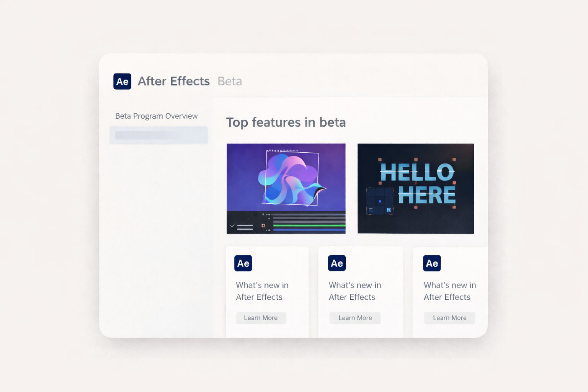Open the Beta Program Overview sidebar item
Viewport: 588px width, 392px height.
point(156,116)
